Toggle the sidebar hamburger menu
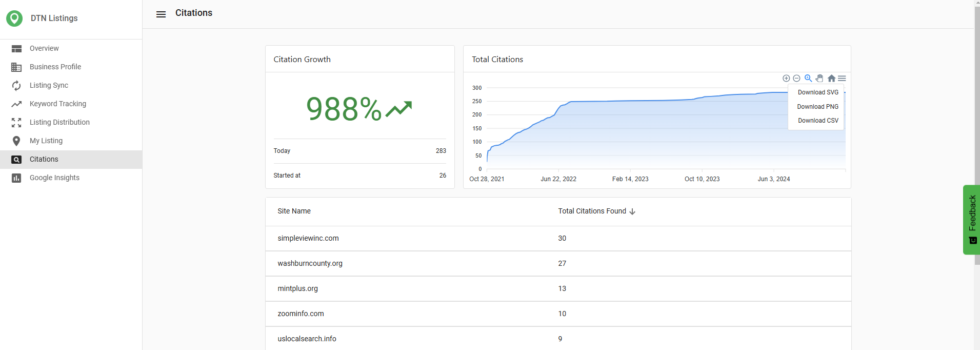Screen dimensions: 980x350 [x=161, y=14]
